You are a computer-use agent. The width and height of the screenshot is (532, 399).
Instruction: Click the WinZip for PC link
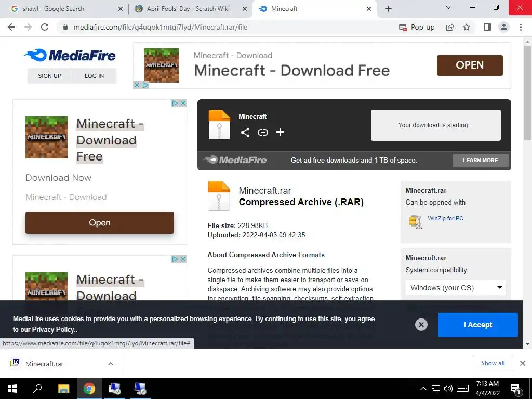pos(445,218)
